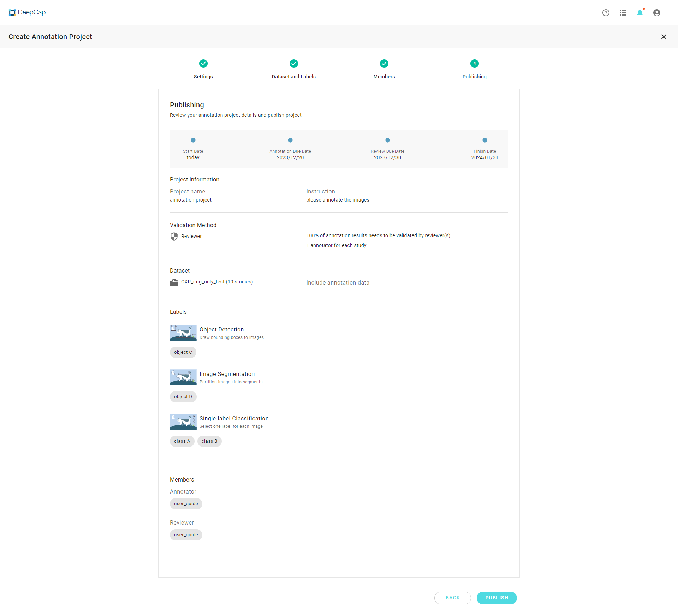This screenshot has width=678, height=616.
Task: Click the Reviewer shield icon
Action: point(174,236)
